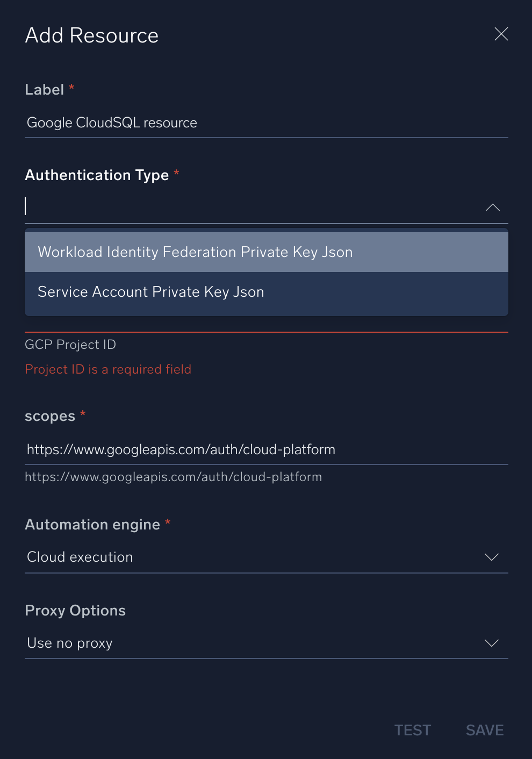Collapse the Authentication Type dropdown chevron
Viewport: 532px width, 759px height.
pos(492,207)
